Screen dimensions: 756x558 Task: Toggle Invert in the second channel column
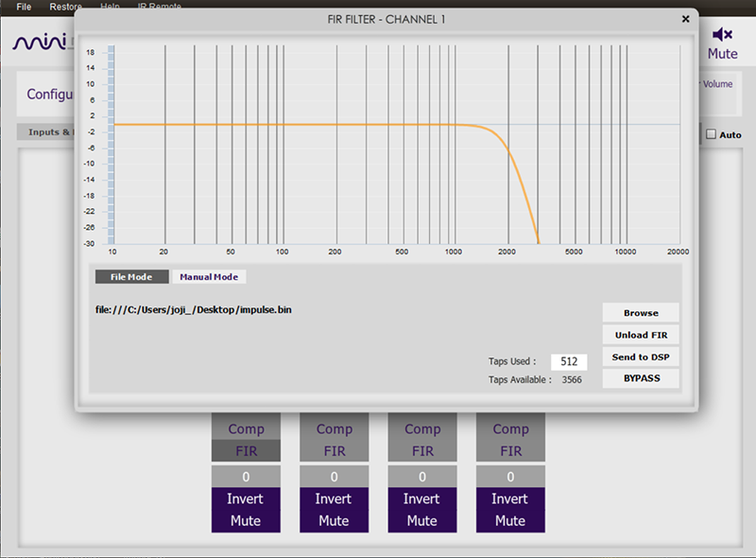tap(335, 498)
